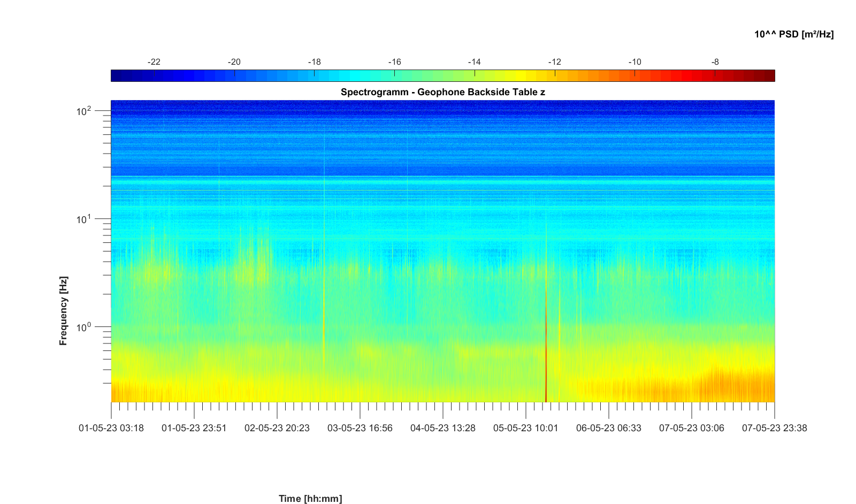This screenshot has height=504, width=856.
Task: Select the '01-05-23 03:18' time tick label
Action: [x=111, y=428]
